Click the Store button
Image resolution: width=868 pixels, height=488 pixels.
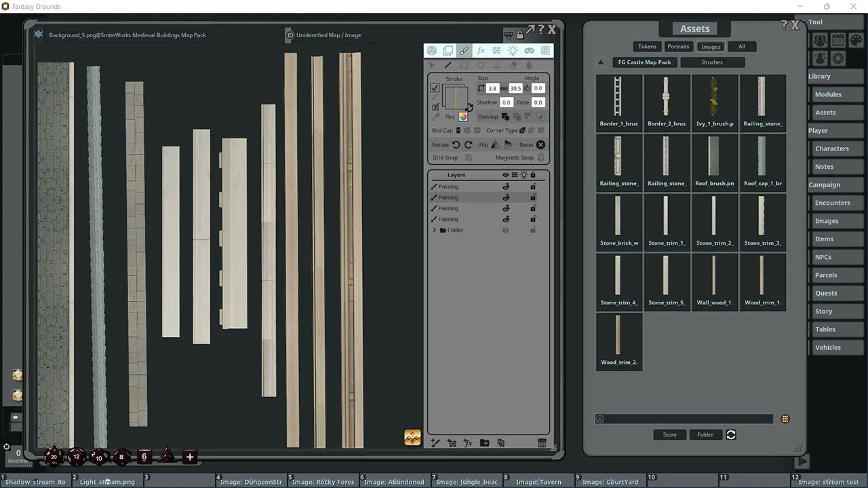point(669,434)
